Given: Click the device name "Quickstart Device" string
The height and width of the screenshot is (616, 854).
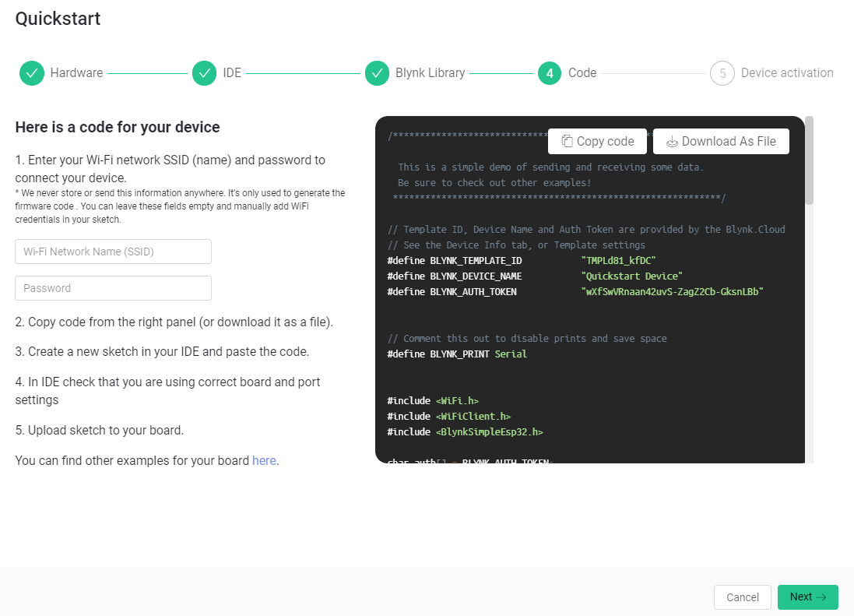Looking at the screenshot, I should [632, 276].
